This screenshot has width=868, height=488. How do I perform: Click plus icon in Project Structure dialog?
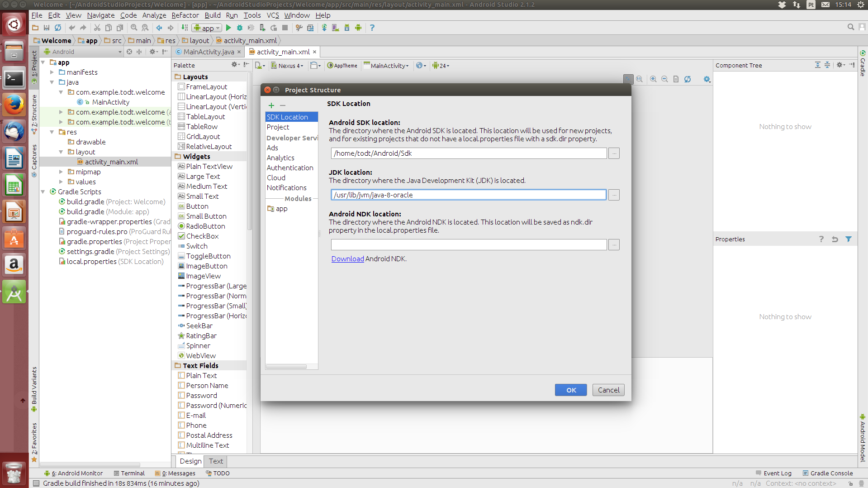(271, 105)
